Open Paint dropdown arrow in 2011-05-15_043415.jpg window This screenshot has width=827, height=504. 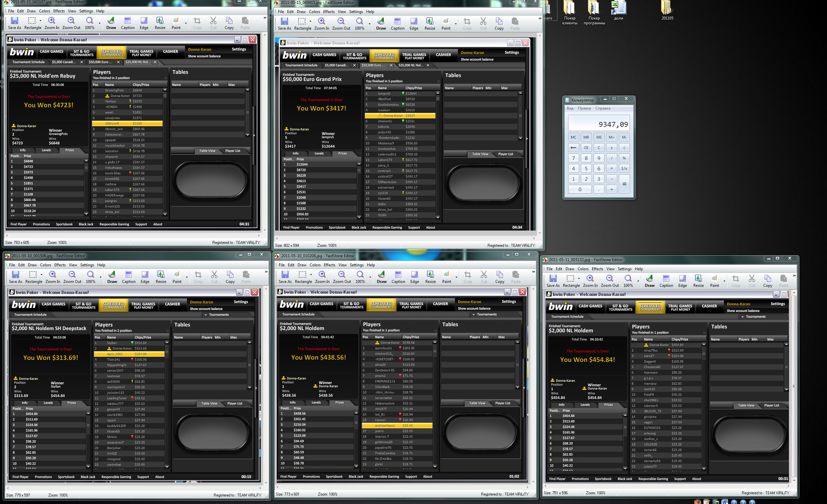(456, 24)
